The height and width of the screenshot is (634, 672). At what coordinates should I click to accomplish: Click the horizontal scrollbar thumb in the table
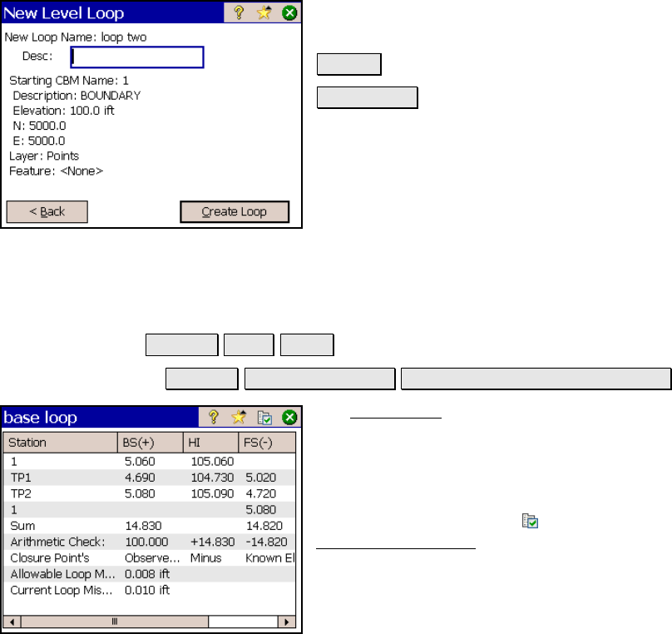(115, 621)
